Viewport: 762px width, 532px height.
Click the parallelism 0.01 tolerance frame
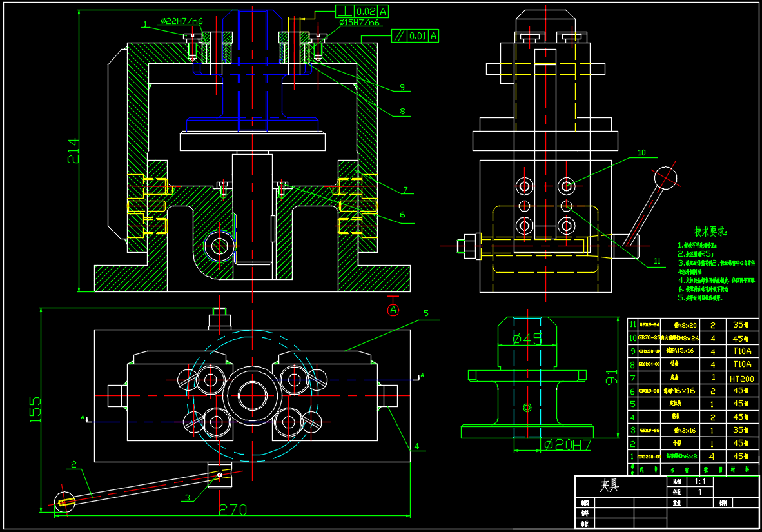tap(415, 35)
